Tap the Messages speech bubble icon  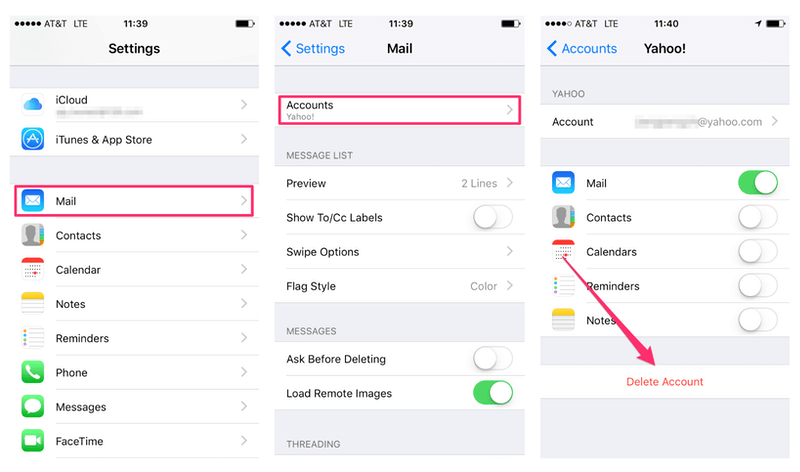33,407
